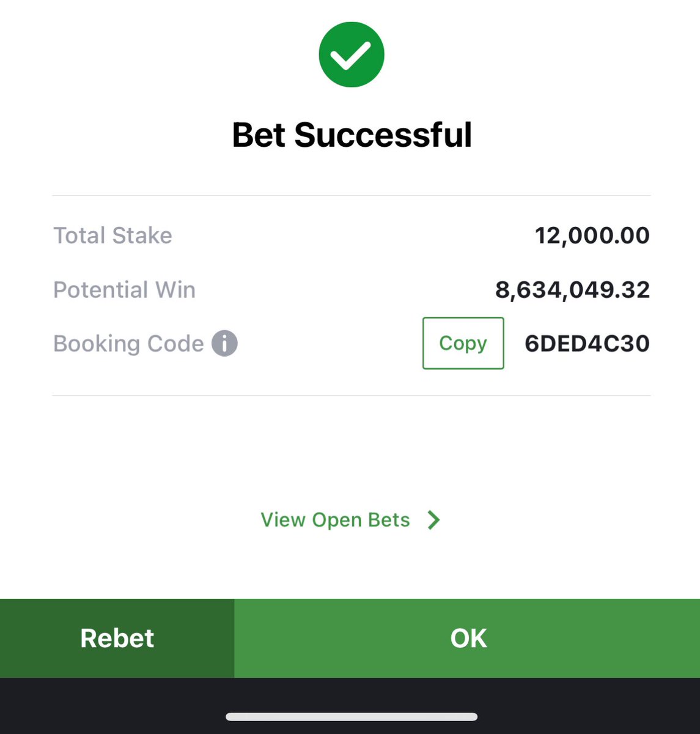The image size is (700, 734).
Task: Tap the Bet Successful heading
Action: tap(352, 135)
